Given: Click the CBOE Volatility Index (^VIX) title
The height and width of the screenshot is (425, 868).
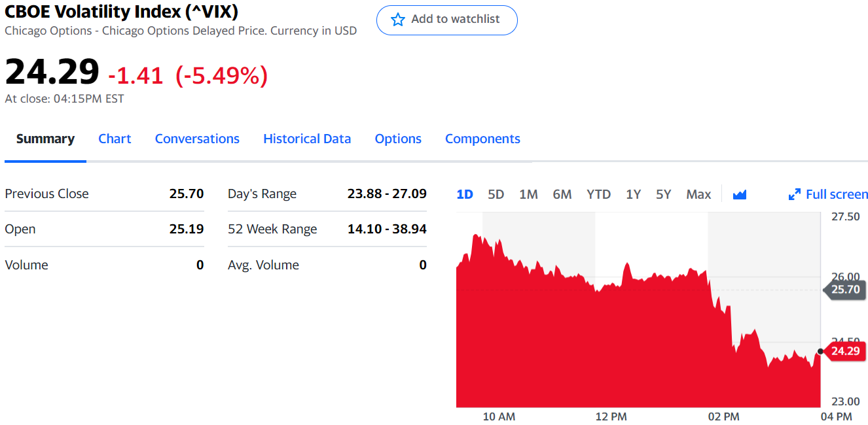Looking at the screenshot, I should click(121, 12).
